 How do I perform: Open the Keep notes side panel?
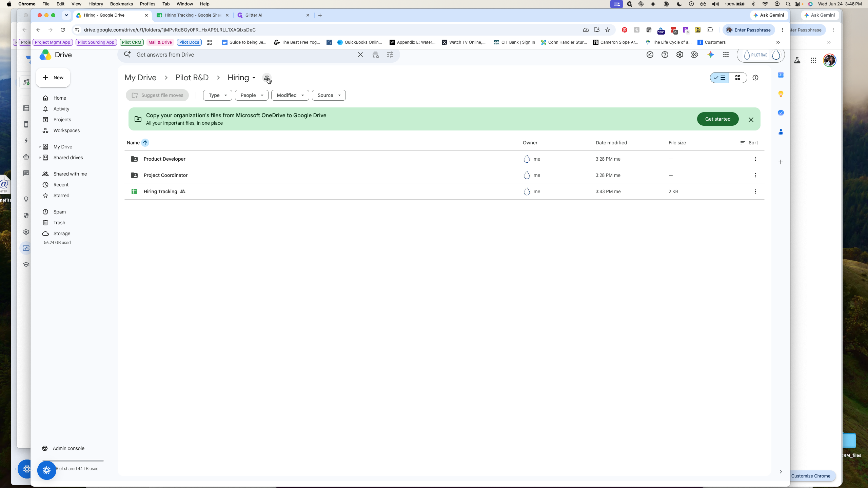coord(781,94)
